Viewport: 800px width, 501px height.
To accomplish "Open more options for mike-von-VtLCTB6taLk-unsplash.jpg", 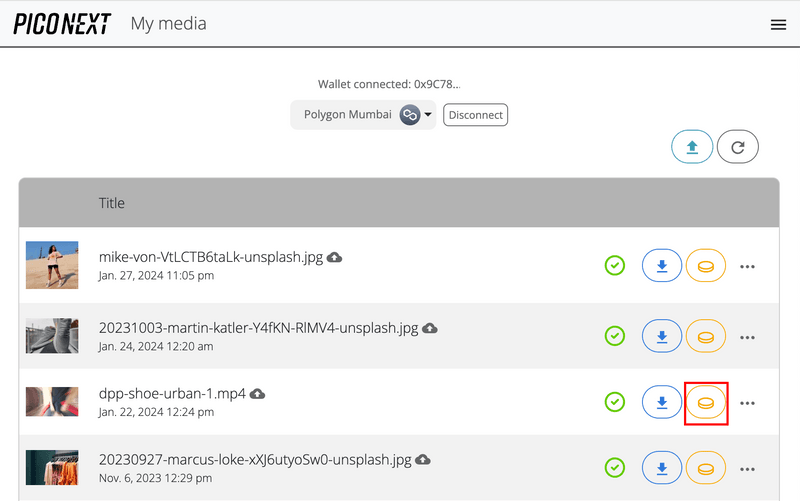I will click(x=747, y=266).
